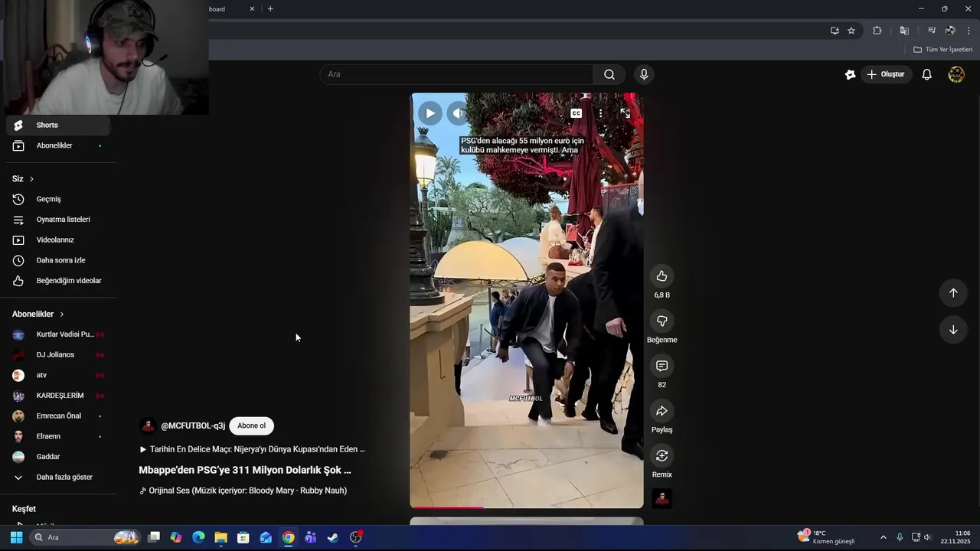Run the search with the magnifying glass button

(x=609, y=74)
